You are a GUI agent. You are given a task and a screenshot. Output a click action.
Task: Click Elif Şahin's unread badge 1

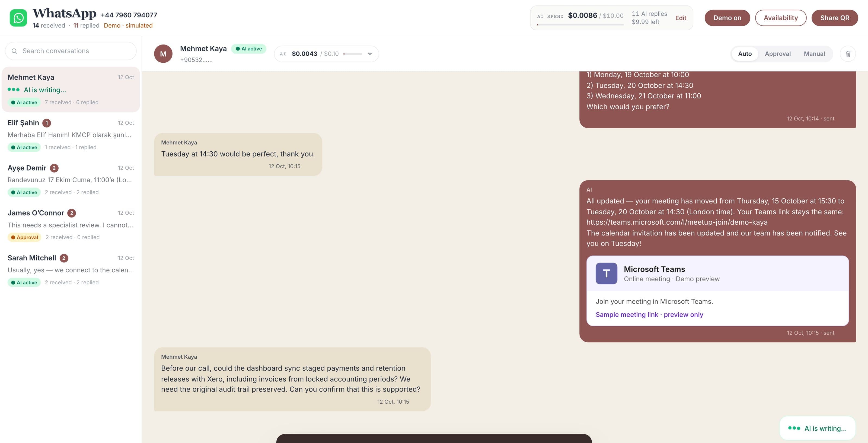point(47,123)
